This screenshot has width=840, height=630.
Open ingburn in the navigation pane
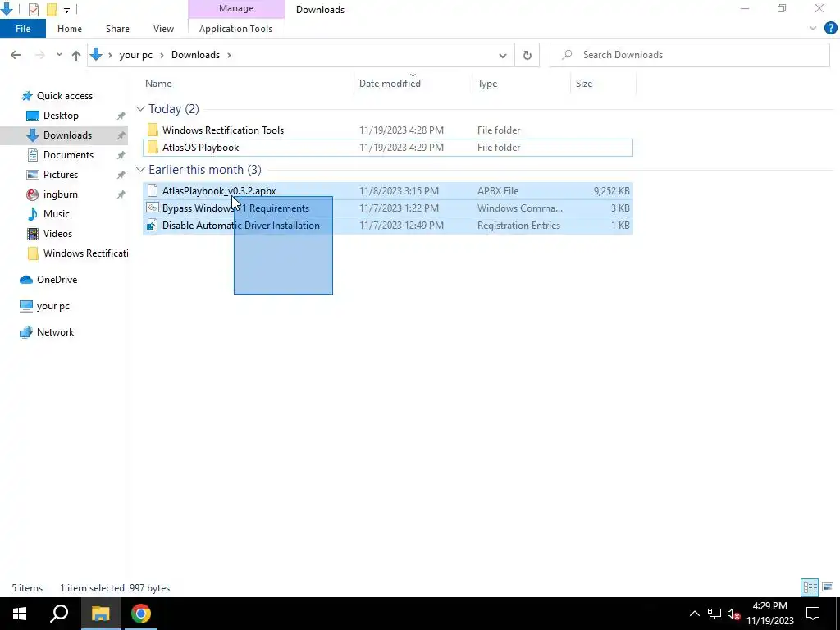[61, 194]
